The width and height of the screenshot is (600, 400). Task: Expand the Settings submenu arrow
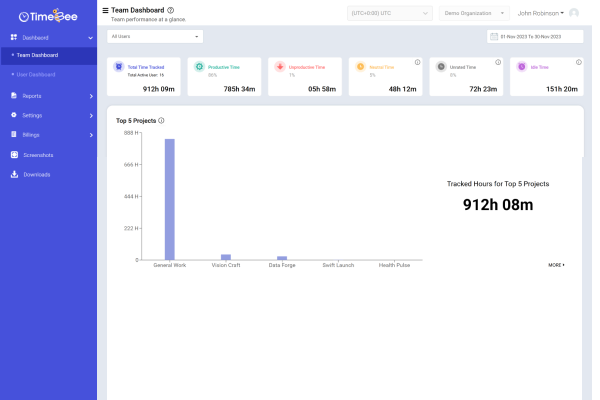coord(91,116)
